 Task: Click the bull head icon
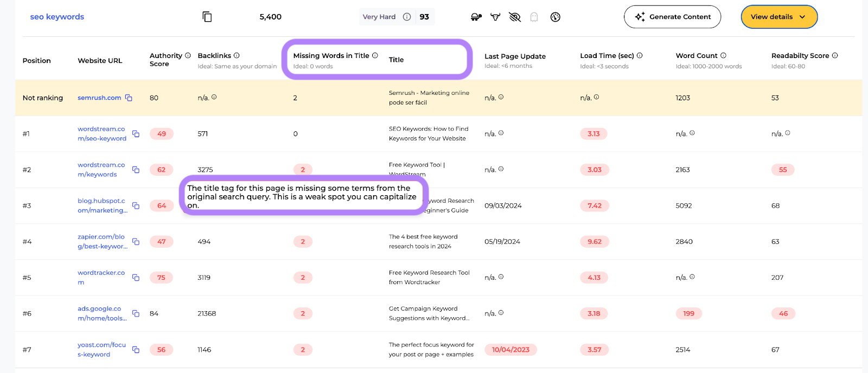[x=495, y=17]
